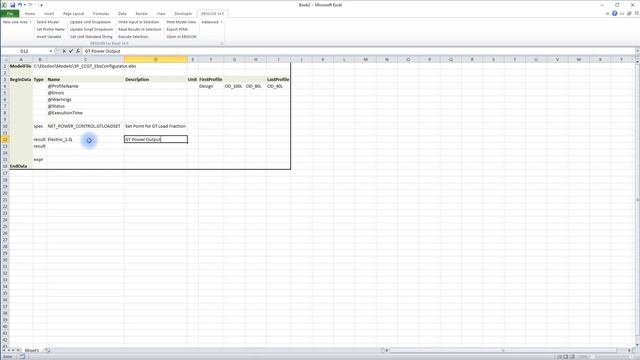
Task: Click Update Script Dropdown in ribbon
Action: tap(91, 29)
